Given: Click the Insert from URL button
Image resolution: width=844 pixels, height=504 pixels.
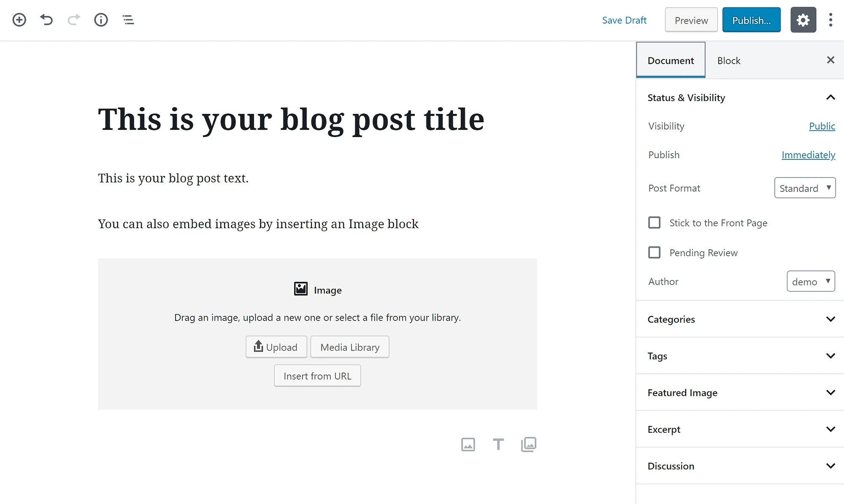Looking at the screenshot, I should point(317,375).
